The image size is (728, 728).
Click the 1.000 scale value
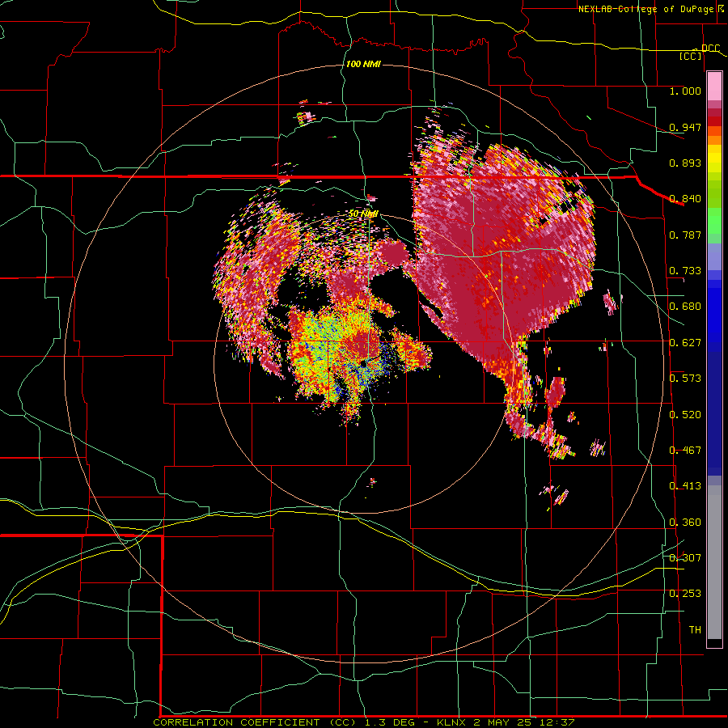(685, 91)
